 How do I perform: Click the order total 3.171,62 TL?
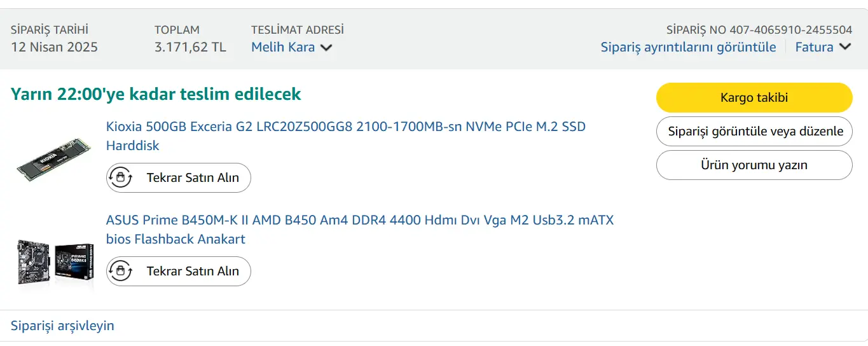[x=190, y=47]
